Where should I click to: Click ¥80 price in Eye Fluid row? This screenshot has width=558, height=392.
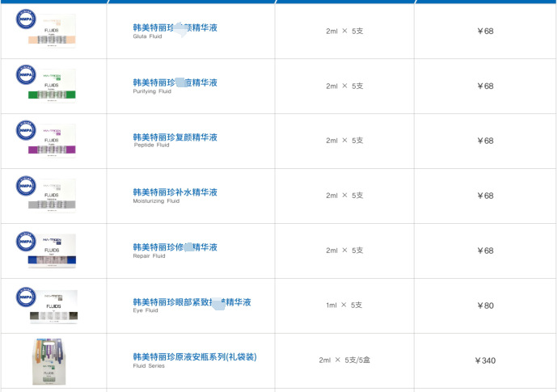(x=485, y=306)
